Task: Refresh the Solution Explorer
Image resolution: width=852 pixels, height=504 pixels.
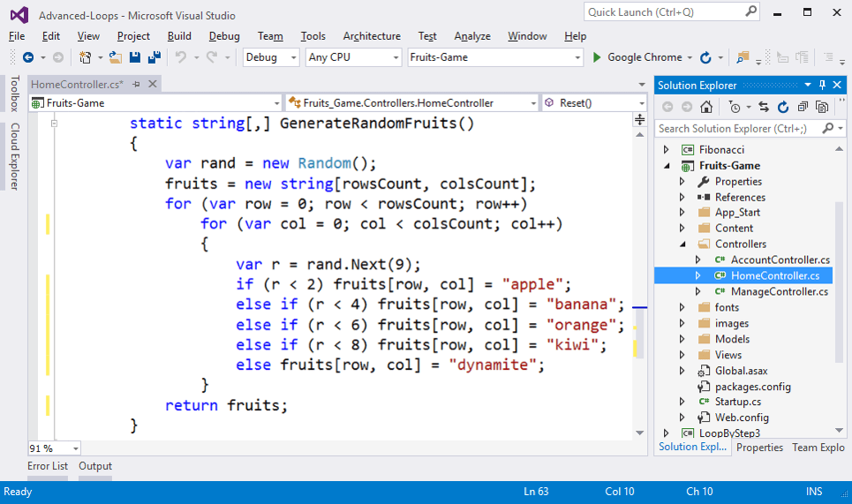Action: coord(783,107)
